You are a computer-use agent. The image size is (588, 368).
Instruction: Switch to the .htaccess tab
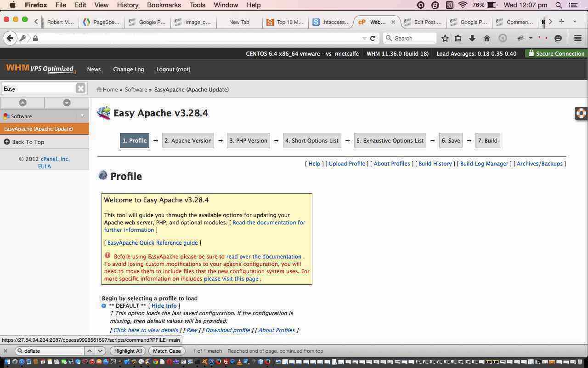point(331,22)
